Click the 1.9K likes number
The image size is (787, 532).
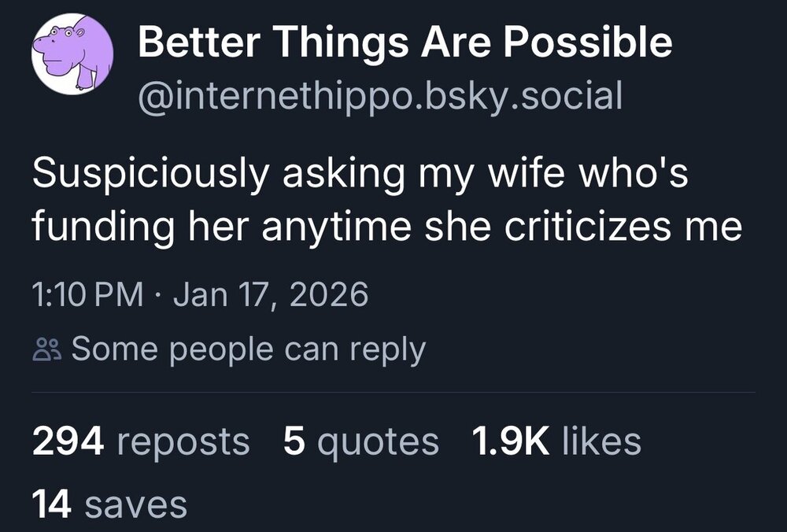pyautogui.click(x=510, y=441)
